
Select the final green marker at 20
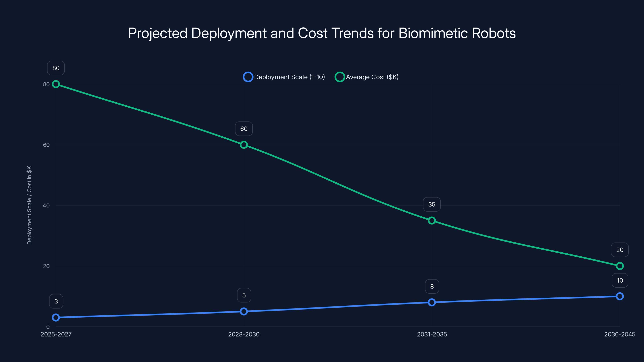620,266
